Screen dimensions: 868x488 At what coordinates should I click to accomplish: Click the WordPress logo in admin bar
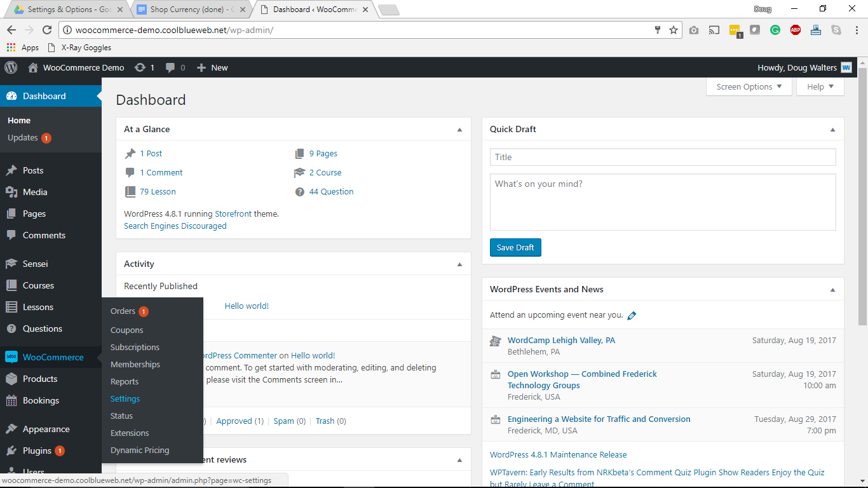[x=11, y=67]
